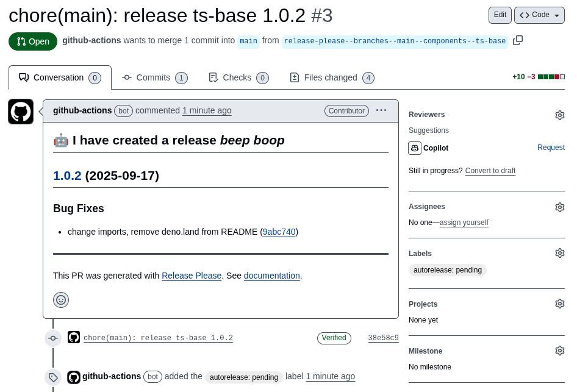The height and width of the screenshot is (392, 577).
Task: Open the 1.0.2 version link
Action: click(67, 176)
